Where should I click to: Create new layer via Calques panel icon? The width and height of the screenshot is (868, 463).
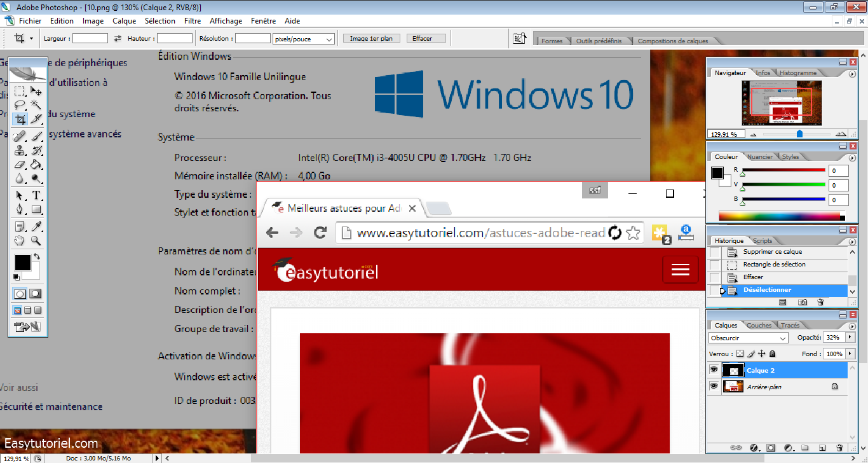[822, 448]
